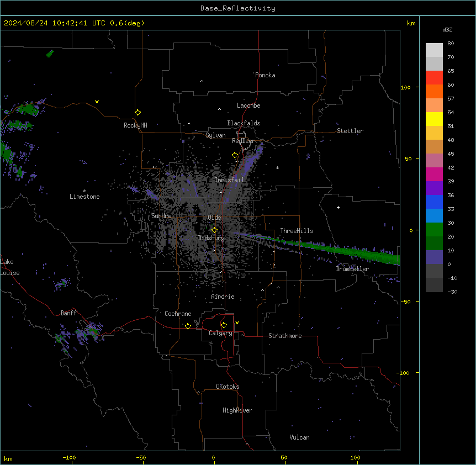Click the Strathmore label
The height and width of the screenshot is (465, 476).
click(x=285, y=336)
